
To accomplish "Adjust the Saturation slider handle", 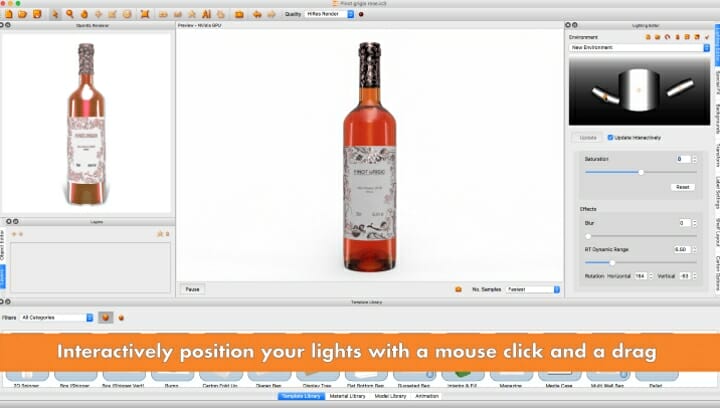I will pos(641,172).
